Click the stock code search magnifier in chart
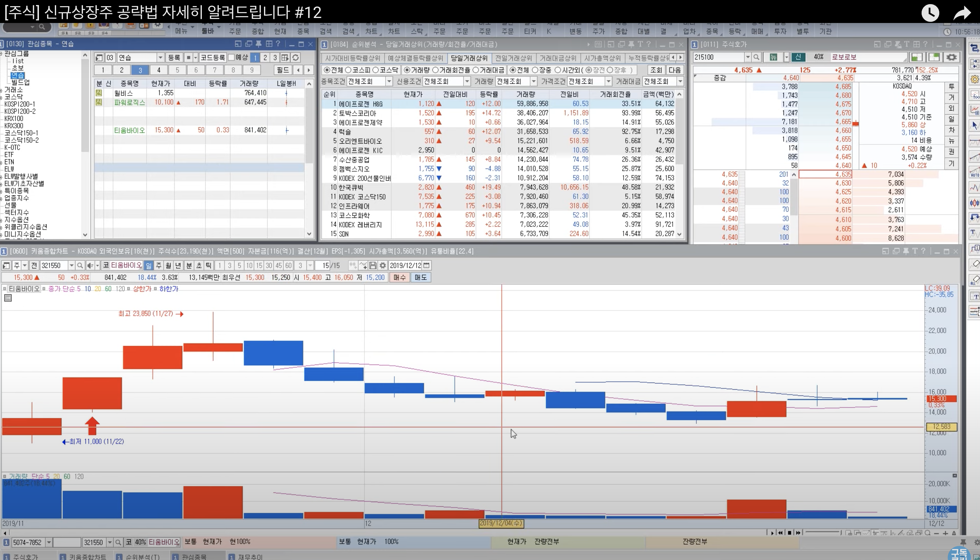The width and height of the screenshot is (980, 560). pos(80,265)
